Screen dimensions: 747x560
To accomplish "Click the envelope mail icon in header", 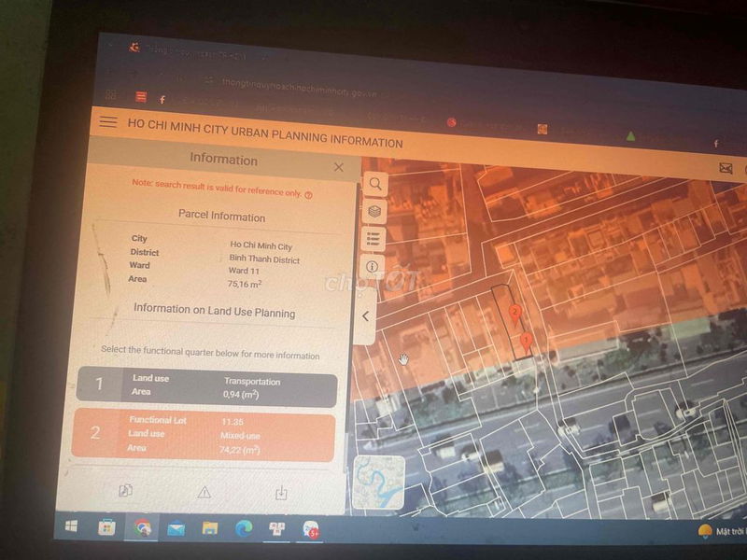I will point(726,169).
